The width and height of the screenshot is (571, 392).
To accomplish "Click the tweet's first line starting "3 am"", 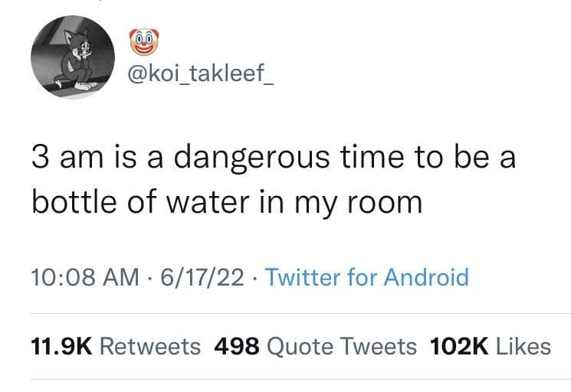I will click(x=273, y=158).
